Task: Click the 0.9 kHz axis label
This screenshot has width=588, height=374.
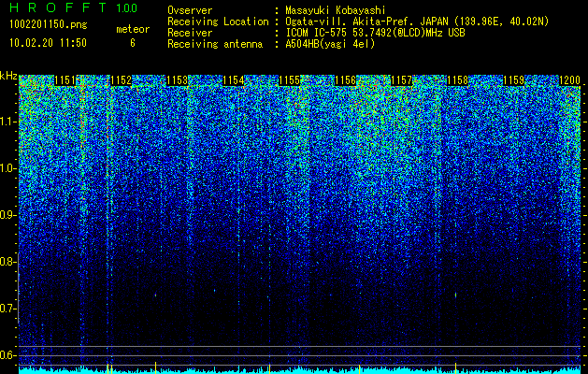Action: pyautogui.click(x=7, y=215)
